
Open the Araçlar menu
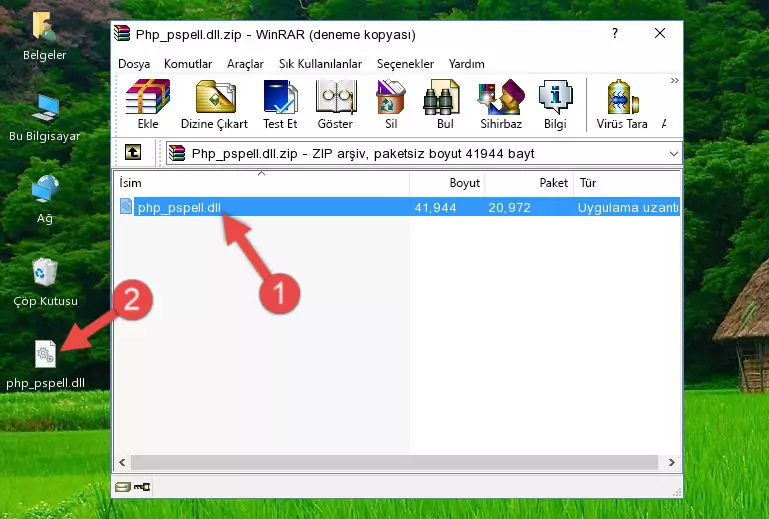(245, 64)
